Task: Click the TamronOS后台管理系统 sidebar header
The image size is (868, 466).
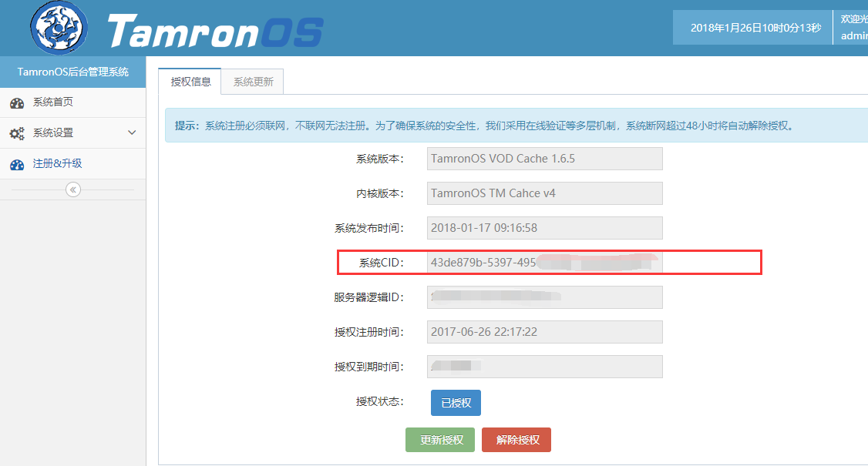Action: (x=72, y=72)
